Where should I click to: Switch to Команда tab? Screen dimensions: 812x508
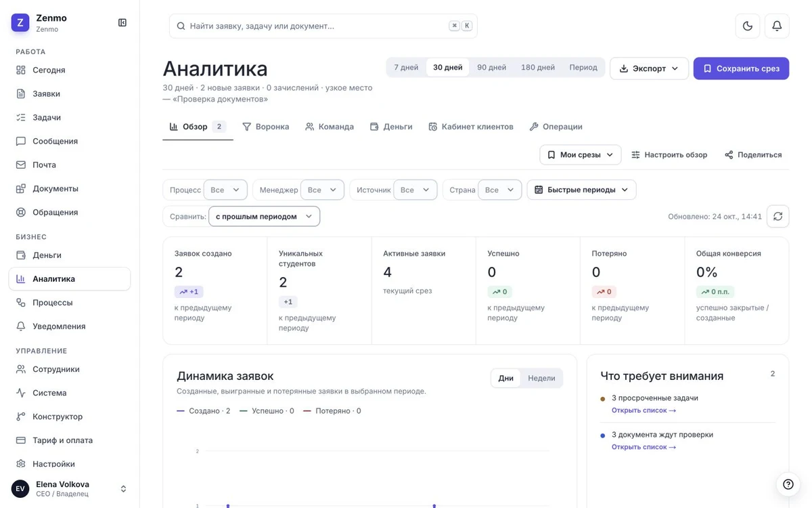(330, 127)
